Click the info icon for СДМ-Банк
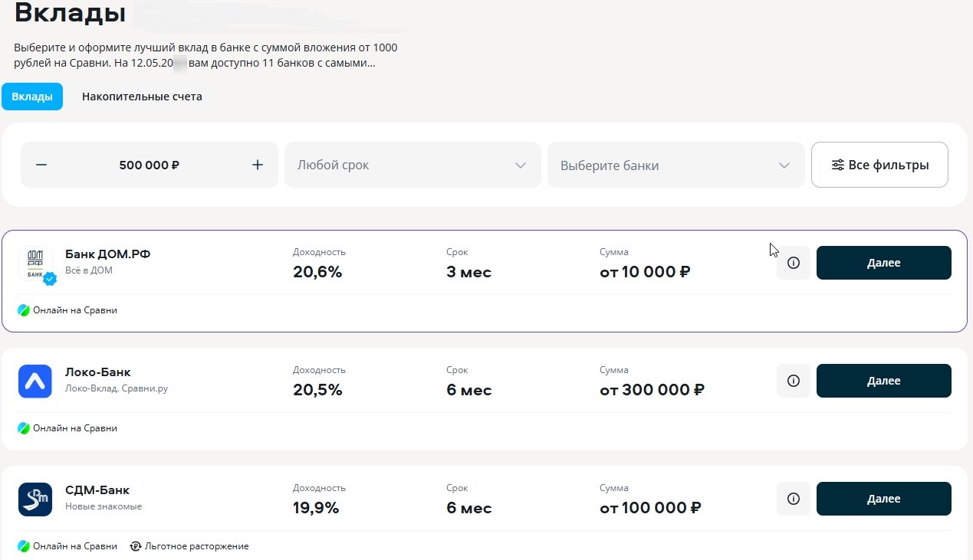Screen dimensions: 973x560 (794, 499)
